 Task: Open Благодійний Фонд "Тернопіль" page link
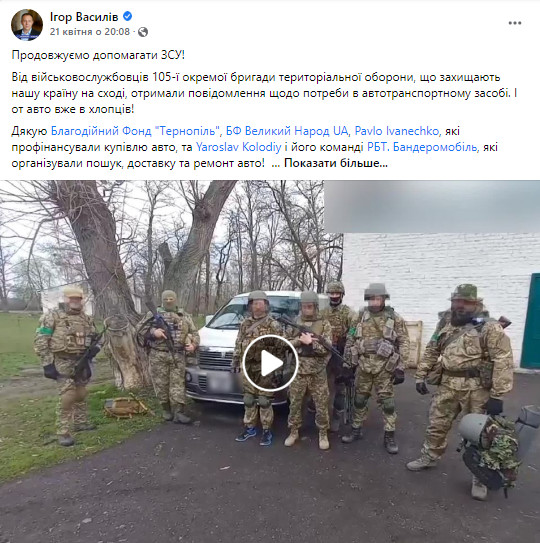pyautogui.click(x=136, y=131)
